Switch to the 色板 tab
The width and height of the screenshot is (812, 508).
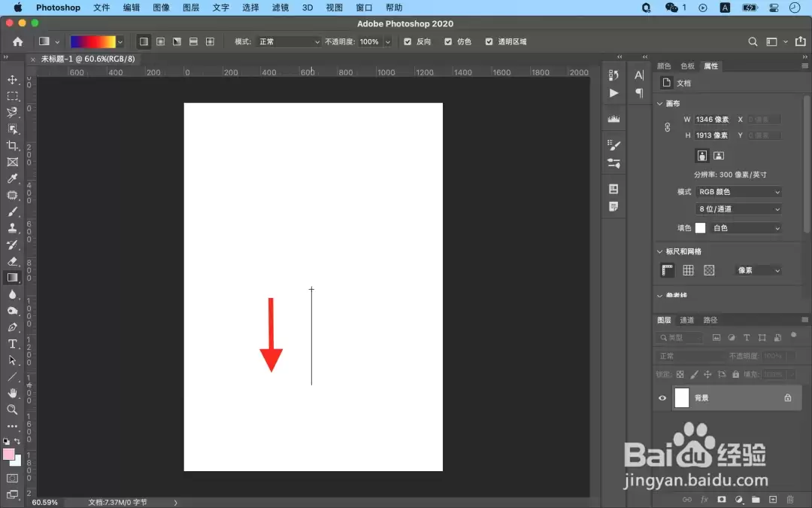coord(688,65)
